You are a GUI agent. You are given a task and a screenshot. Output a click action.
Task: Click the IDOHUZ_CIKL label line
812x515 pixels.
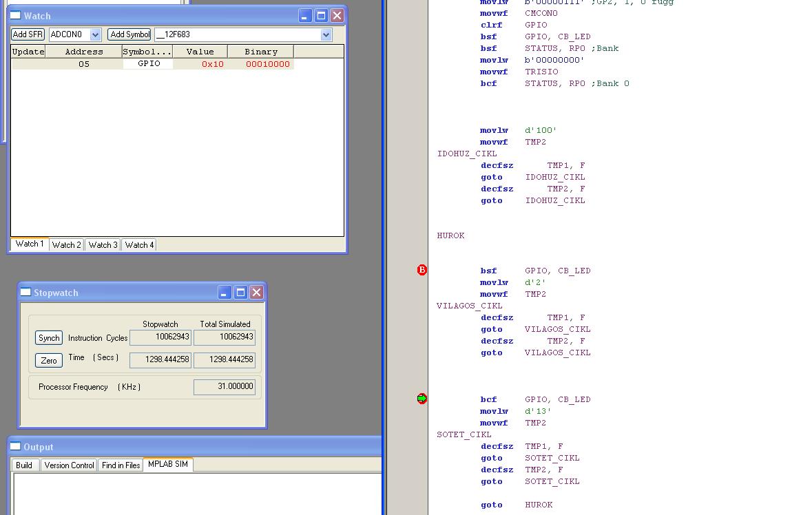point(466,154)
